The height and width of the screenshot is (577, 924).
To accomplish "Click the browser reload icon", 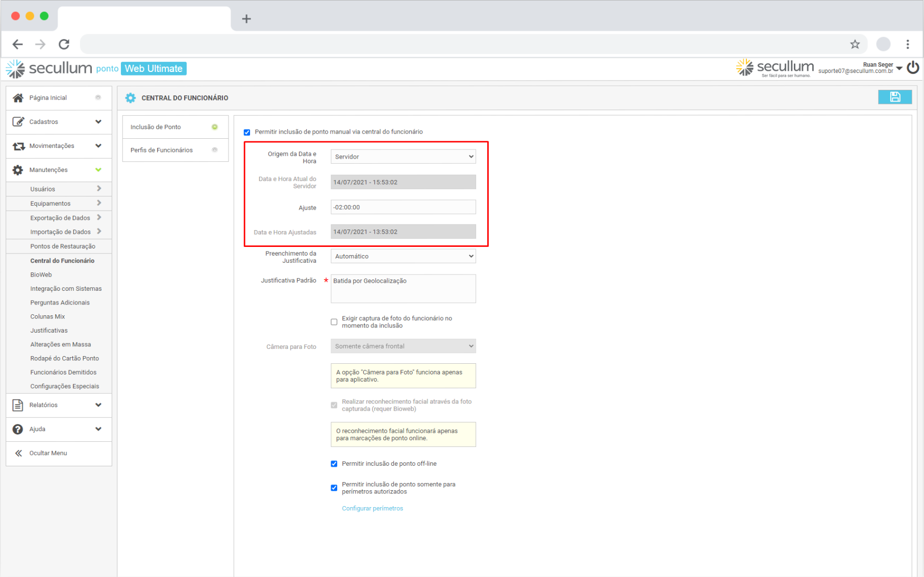I will tap(64, 44).
